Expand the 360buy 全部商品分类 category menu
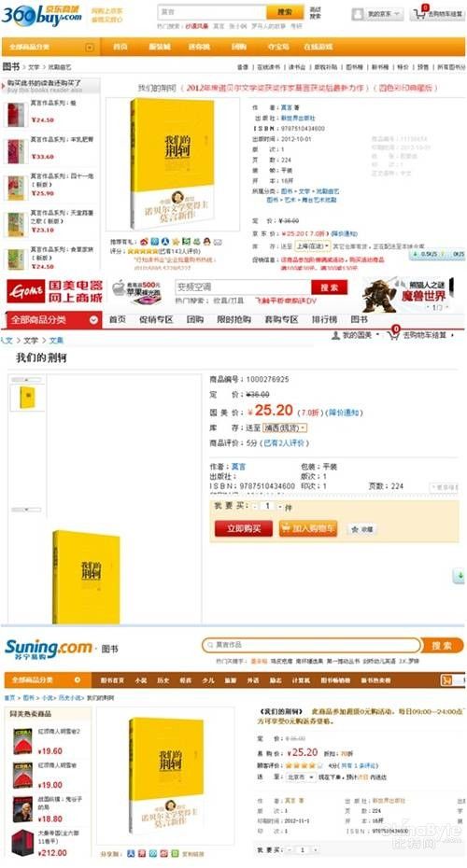The height and width of the screenshot is (868, 467). (x=51, y=47)
